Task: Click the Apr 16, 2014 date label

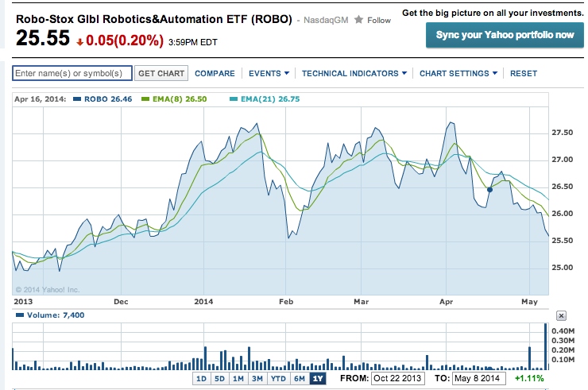Action: 40,99
